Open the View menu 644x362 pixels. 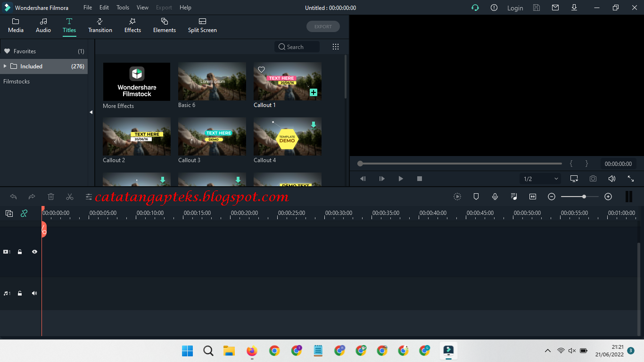click(x=142, y=8)
